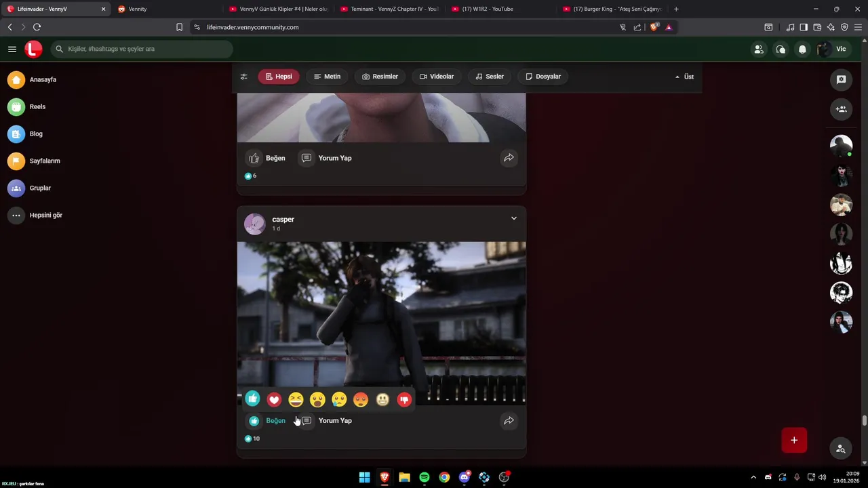This screenshot has height=488, width=868.
Task: Pick the grimacing face reaction
Action: pos(382,400)
